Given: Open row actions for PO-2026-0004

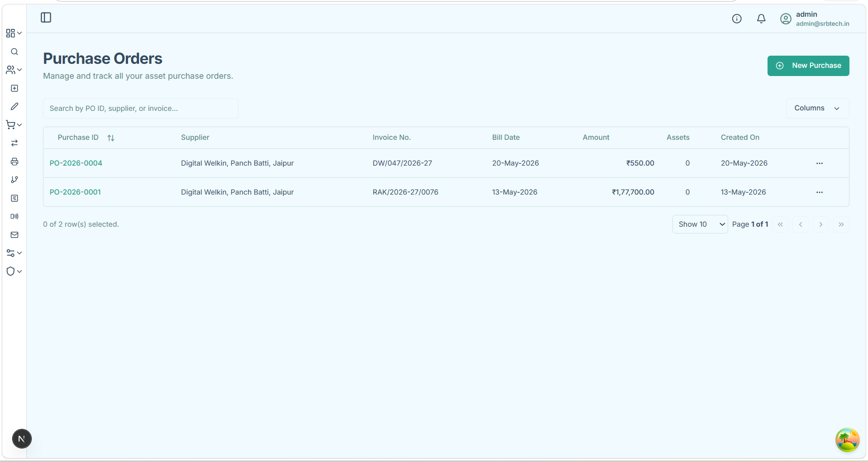Looking at the screenshot, I should click(820, 163).
